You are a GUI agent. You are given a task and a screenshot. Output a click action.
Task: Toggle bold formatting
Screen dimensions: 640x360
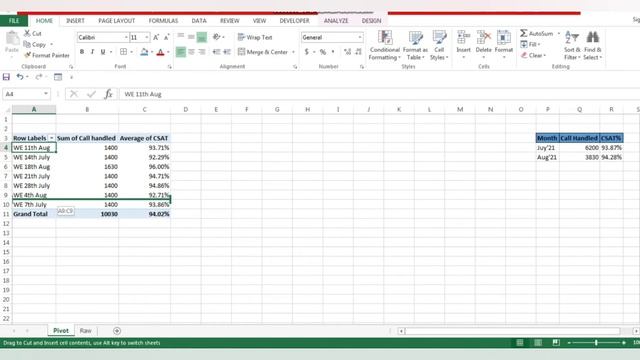tap(82, 52)
